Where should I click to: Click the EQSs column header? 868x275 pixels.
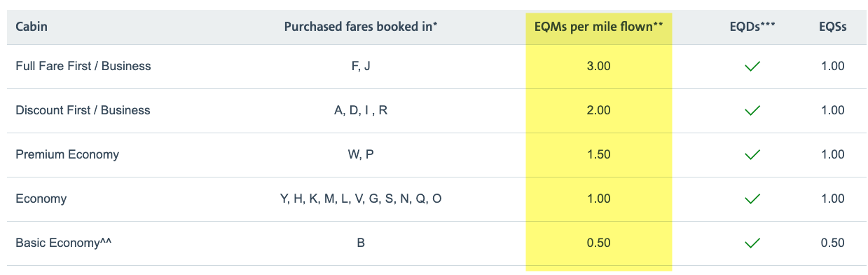[x=832, y=27]
